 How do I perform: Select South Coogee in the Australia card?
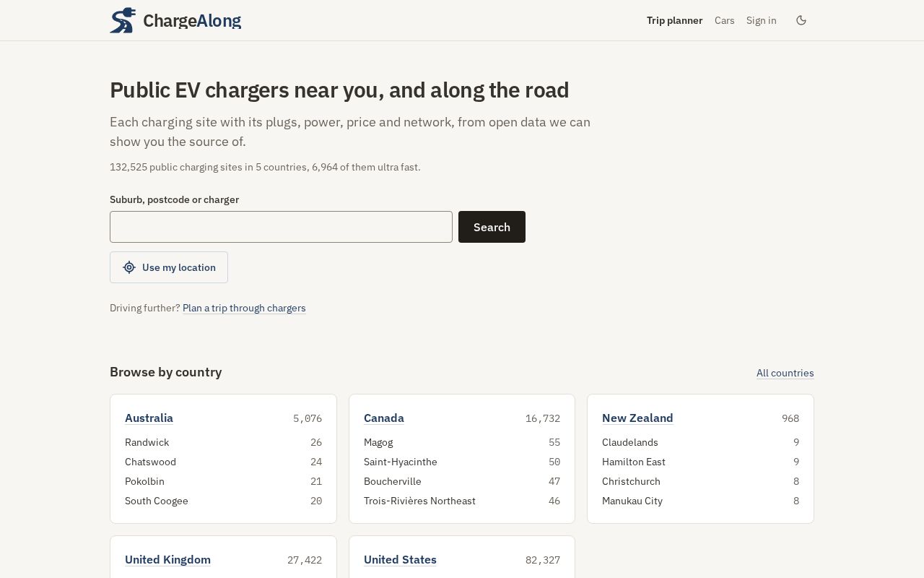pyautogui.click(x=157, y=501)
